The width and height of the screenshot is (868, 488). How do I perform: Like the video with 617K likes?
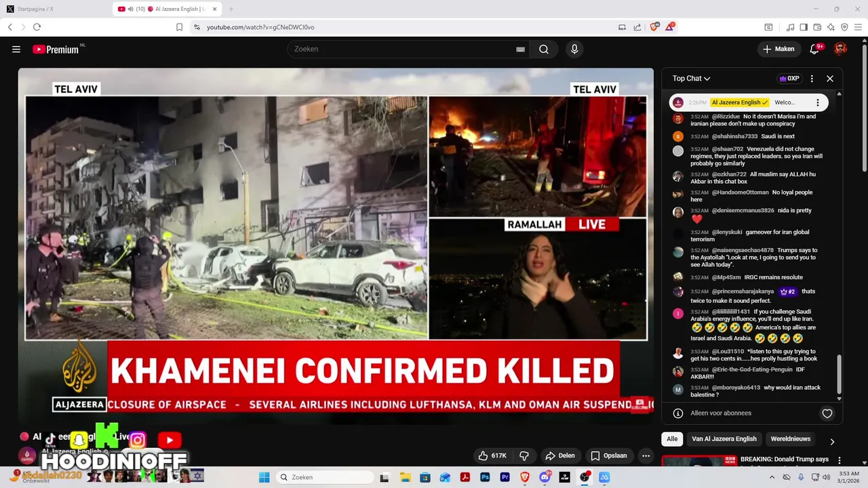(x=492, y=455)
